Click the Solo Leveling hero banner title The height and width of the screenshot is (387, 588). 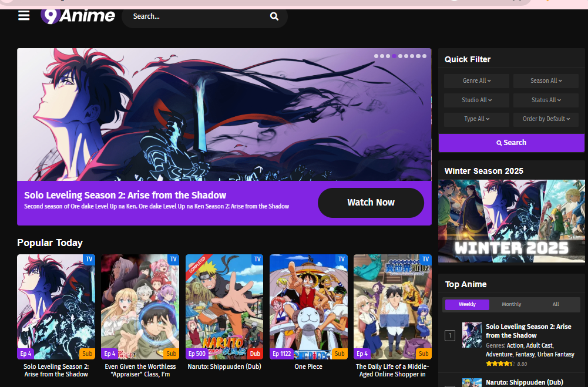pos(125,196)
